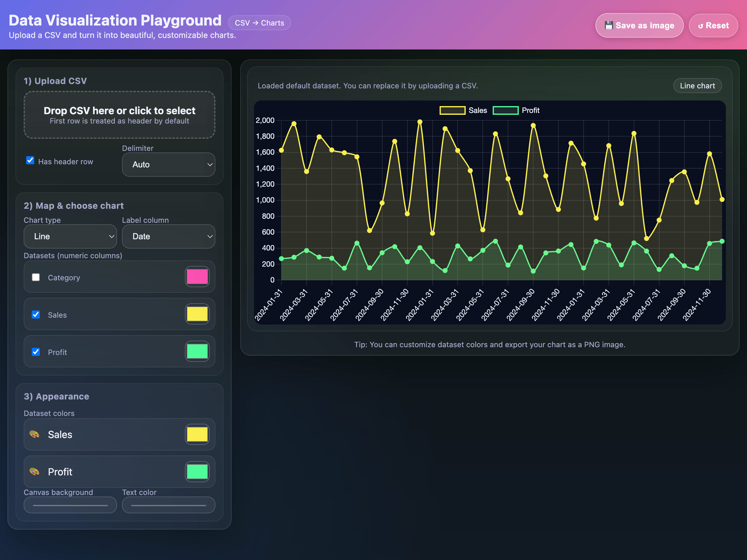This screenshot has height=560, width=747.
Task: Toggle the Profit legend box in chart
Action: [505, 110]
